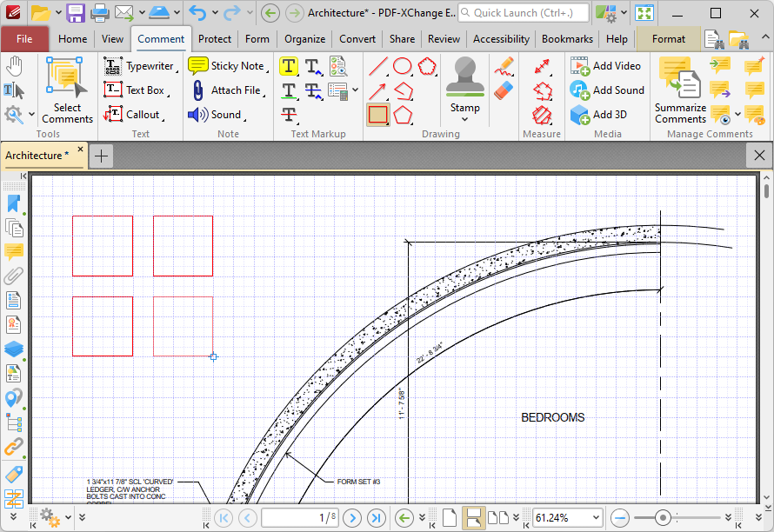The image size is (774, 532).
Task: Open the Layers pane in sidebar
Action: pos(14,349)
